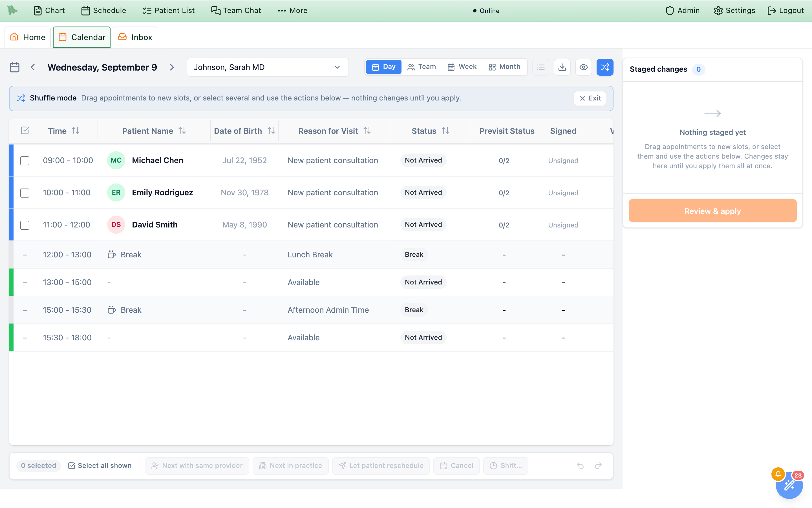Tick the select-all checkbox in table header
The image size is (812, 508).
pos(25,131)
